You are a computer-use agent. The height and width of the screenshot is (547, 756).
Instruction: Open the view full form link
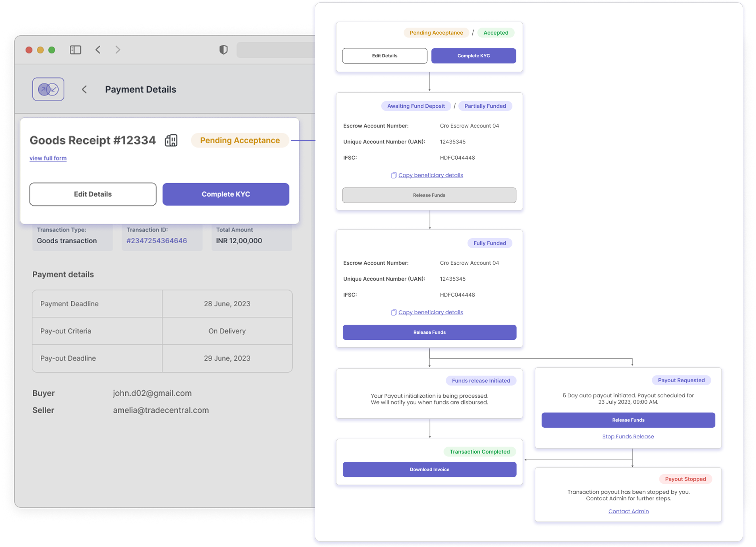click(48, 158)
